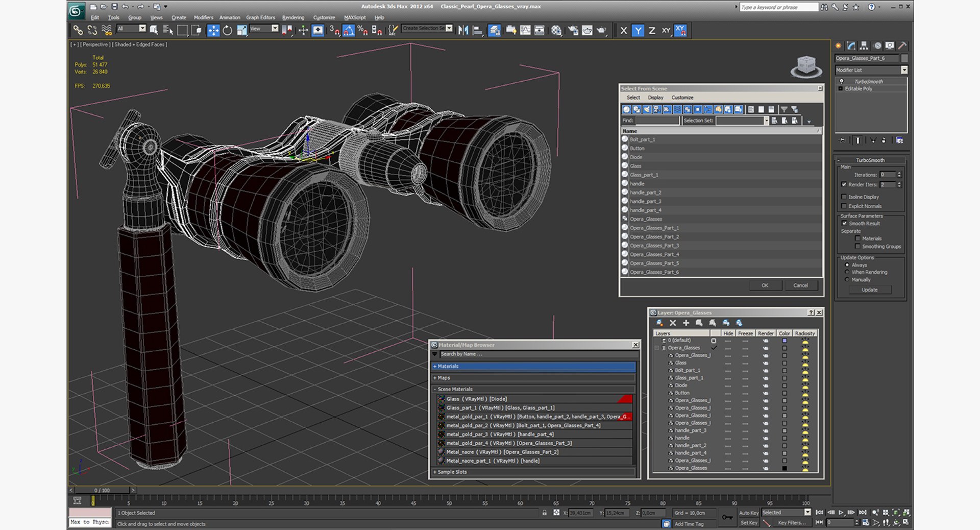Select the Select and Rotate tool
The height and width of the screenshot is (530, 980).
pyautogui.click(x=228, y=31)
